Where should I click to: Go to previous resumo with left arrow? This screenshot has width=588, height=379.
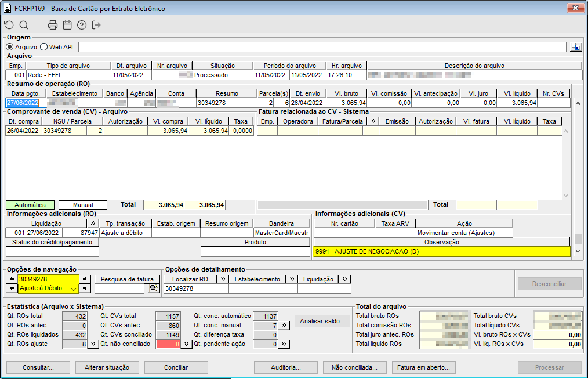(12, 279)
